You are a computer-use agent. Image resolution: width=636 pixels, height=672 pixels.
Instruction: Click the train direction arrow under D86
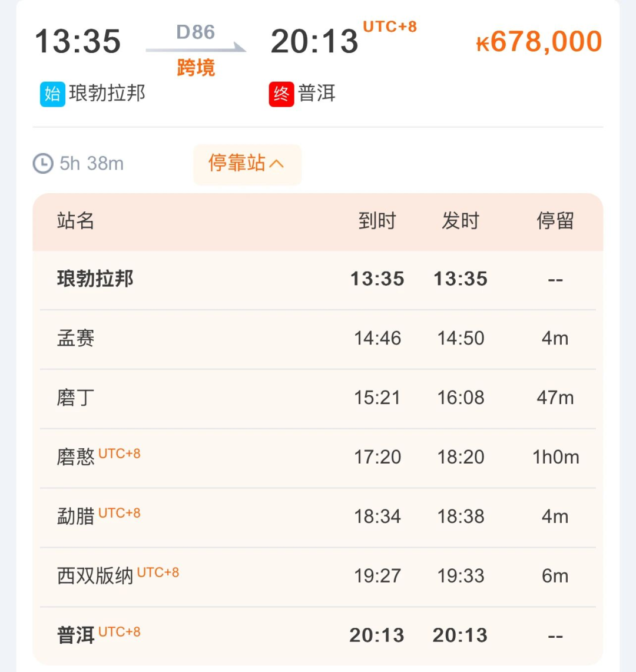pyautogui.click(x=196, y=48)
